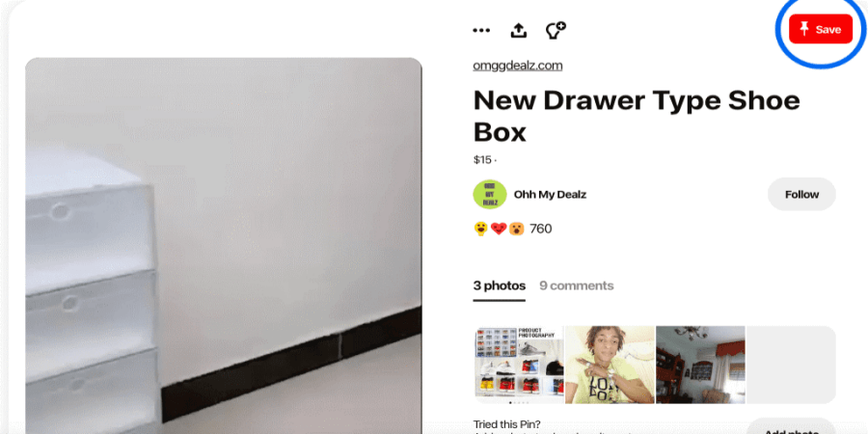This screenshot has width=868, height=434.
Task: Click the main shoe box pin image
Action: click(x=224, y=246)
